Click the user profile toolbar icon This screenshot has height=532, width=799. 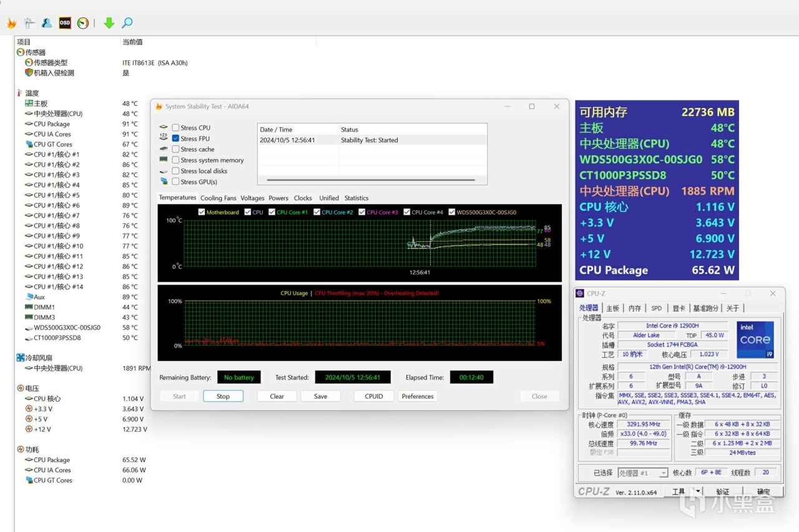pyautogui.click(x=47, y=23)
